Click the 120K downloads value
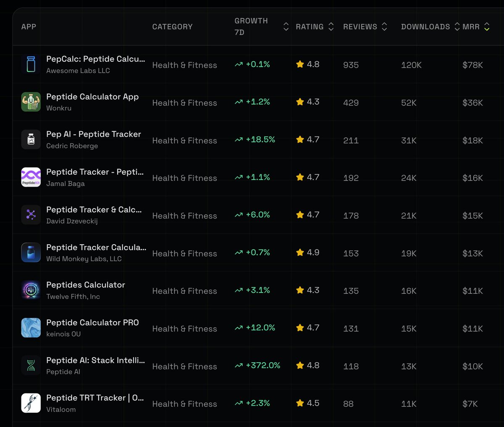 (411, 65)
